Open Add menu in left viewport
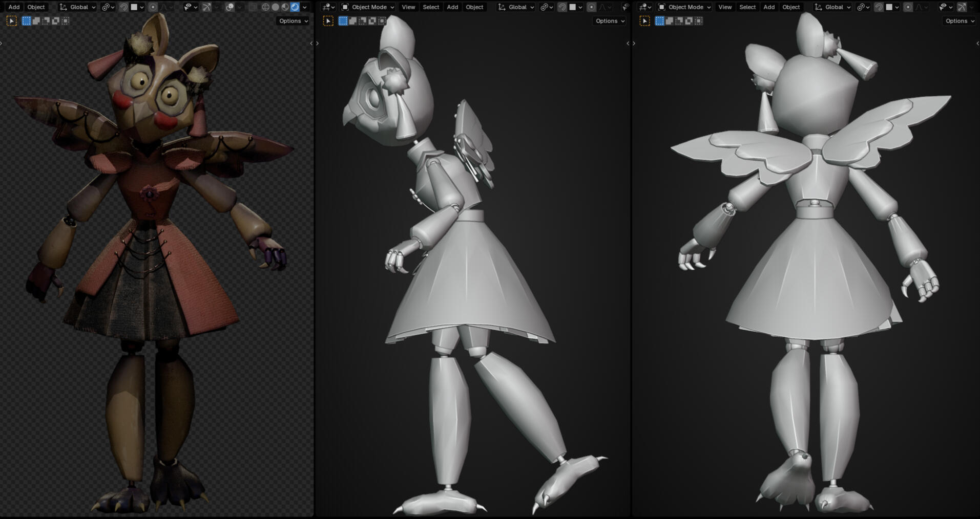Screen dimensions: 980x519 coord(14,7)
